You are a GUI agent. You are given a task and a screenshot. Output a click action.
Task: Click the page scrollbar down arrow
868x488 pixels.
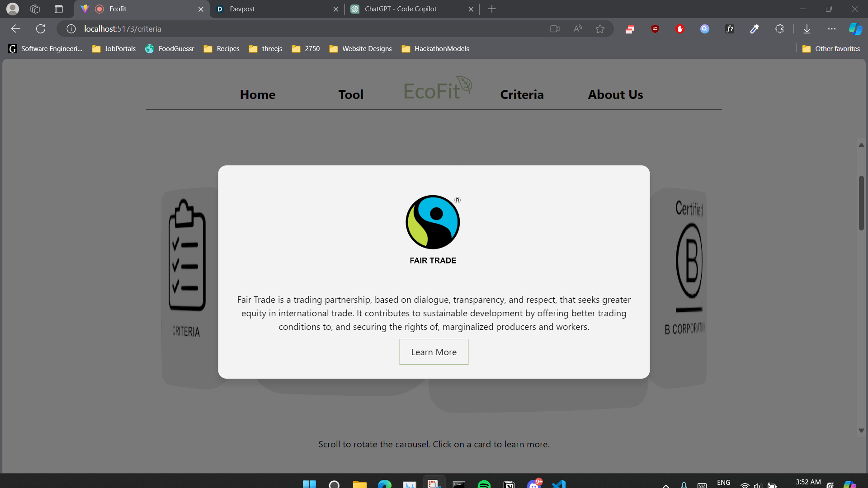click(861, 431)
